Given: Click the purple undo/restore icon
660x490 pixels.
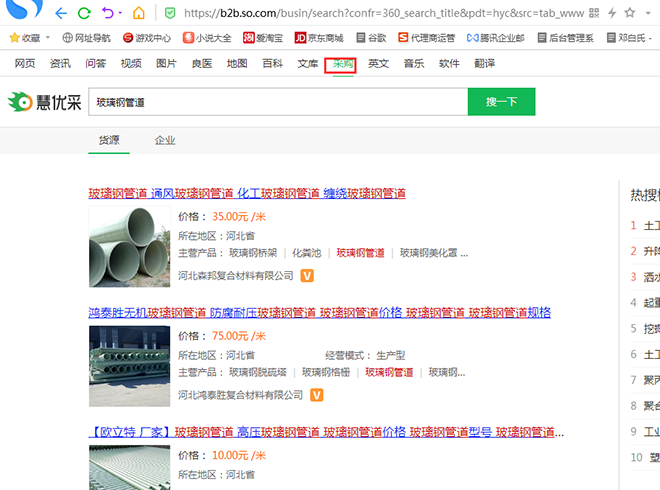Looking at the screenshot, I should [108, 13].
